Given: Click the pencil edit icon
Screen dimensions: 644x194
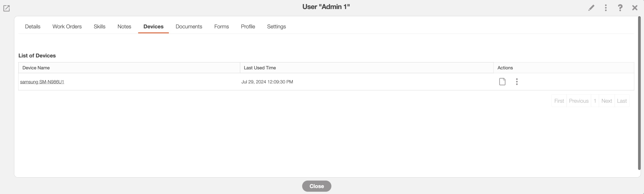Looking at the screenshot, I should pos(591,8).
